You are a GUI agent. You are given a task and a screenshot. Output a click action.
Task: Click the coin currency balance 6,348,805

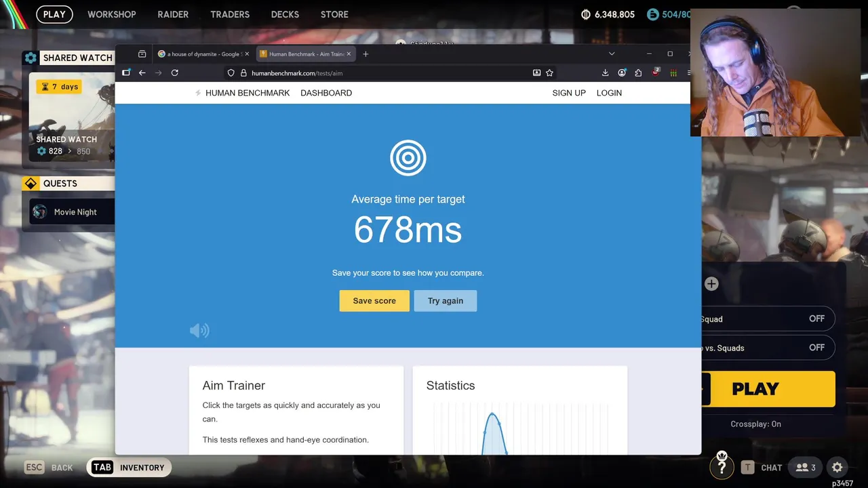coord(608,14)
